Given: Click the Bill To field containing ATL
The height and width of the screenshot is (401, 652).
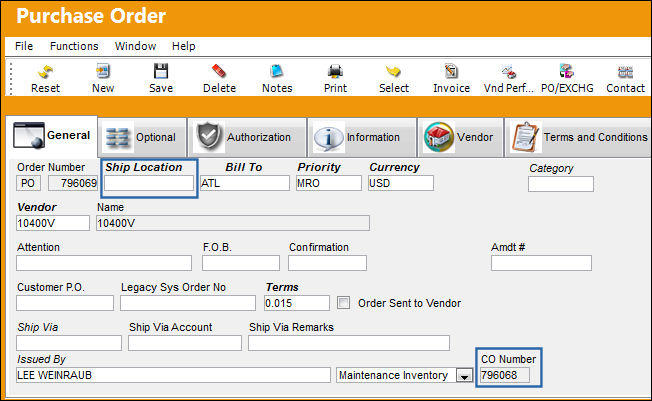Looking at the screenshot, I should (244, 183).
